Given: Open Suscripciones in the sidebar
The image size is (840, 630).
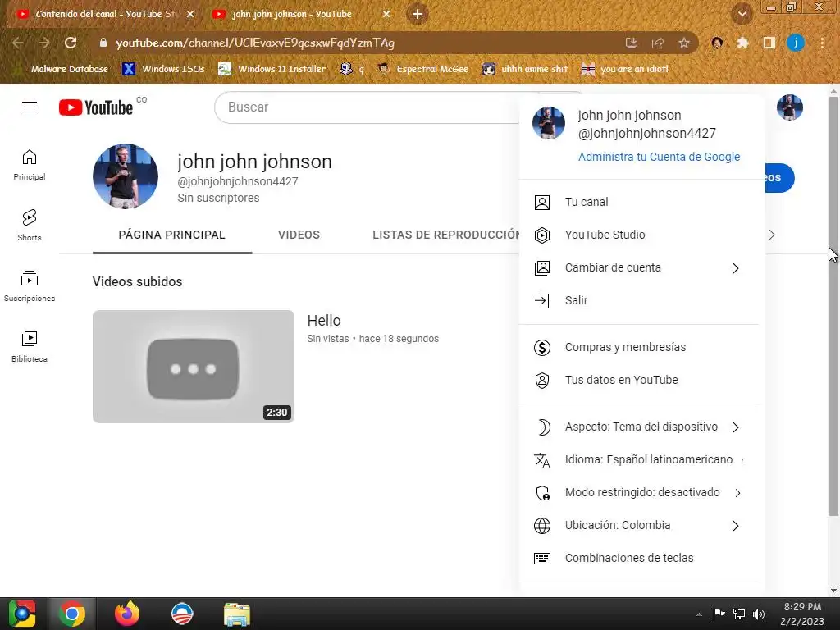Looking at the screenshot, I should 30,286.
